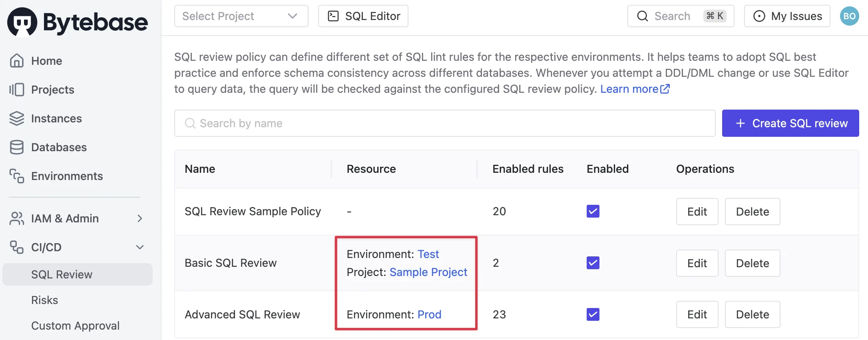Edit the Advanced SQL Review policy
The width and height of the screenshot is (868, 340).
coord(697,314)
